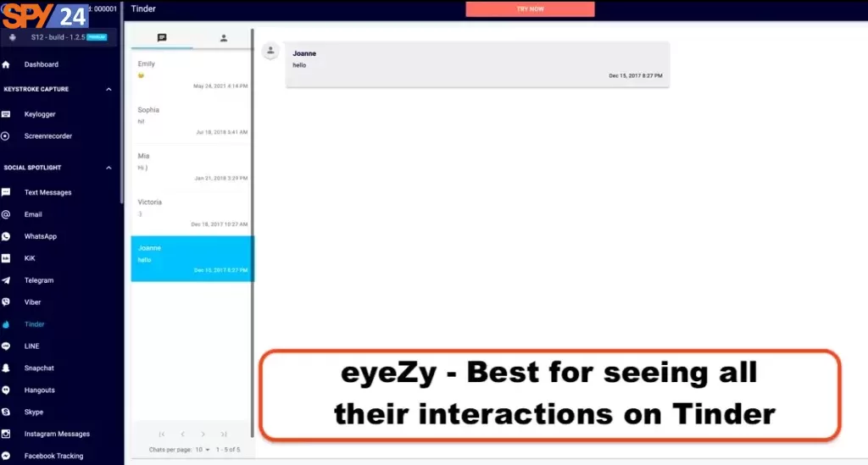Open the Instagram Messages menu item
The height and width of the screenshot is (465, 868).
tap(57, 434)
